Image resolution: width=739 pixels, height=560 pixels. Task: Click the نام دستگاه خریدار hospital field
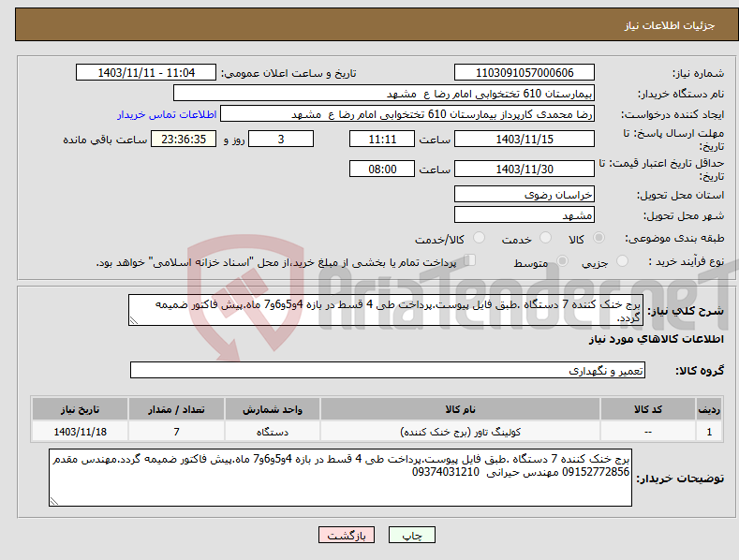384,94
